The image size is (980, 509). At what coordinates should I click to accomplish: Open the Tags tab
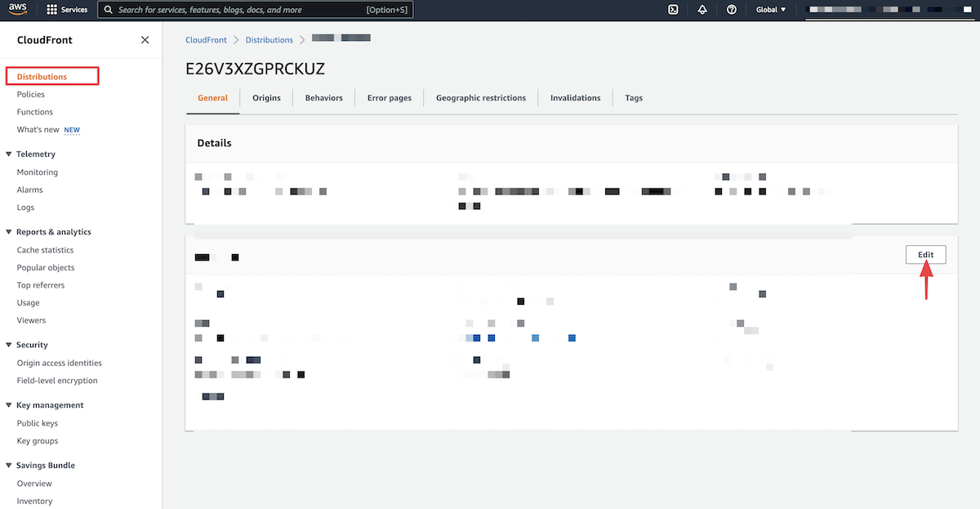[x=634, y=98]
